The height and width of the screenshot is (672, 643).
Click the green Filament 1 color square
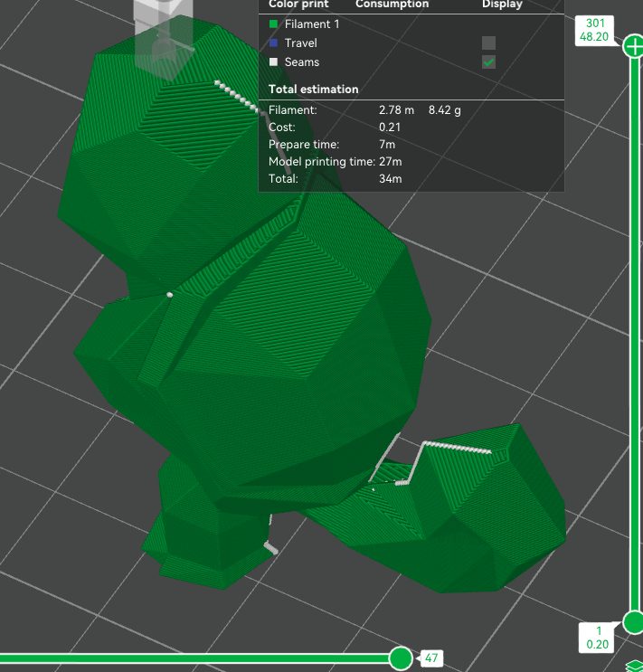273,24
